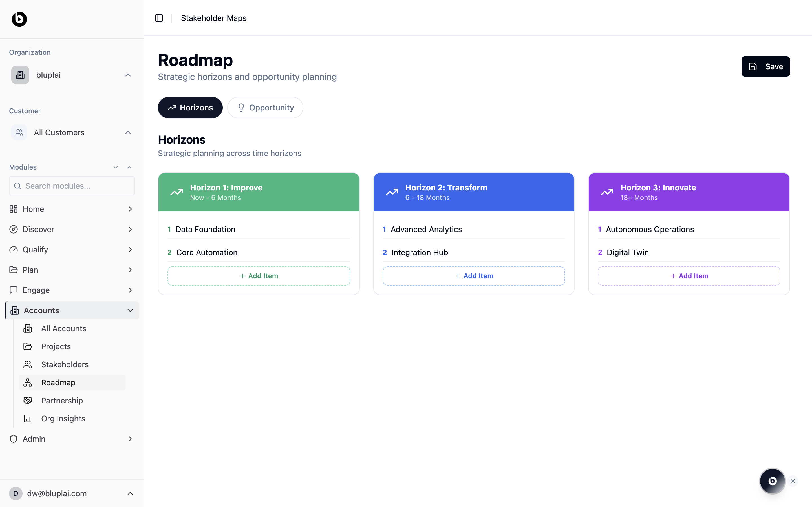Viewport: 812px width, 507px height.
Task: Click the Search modules input field
Action: (72, 186)
